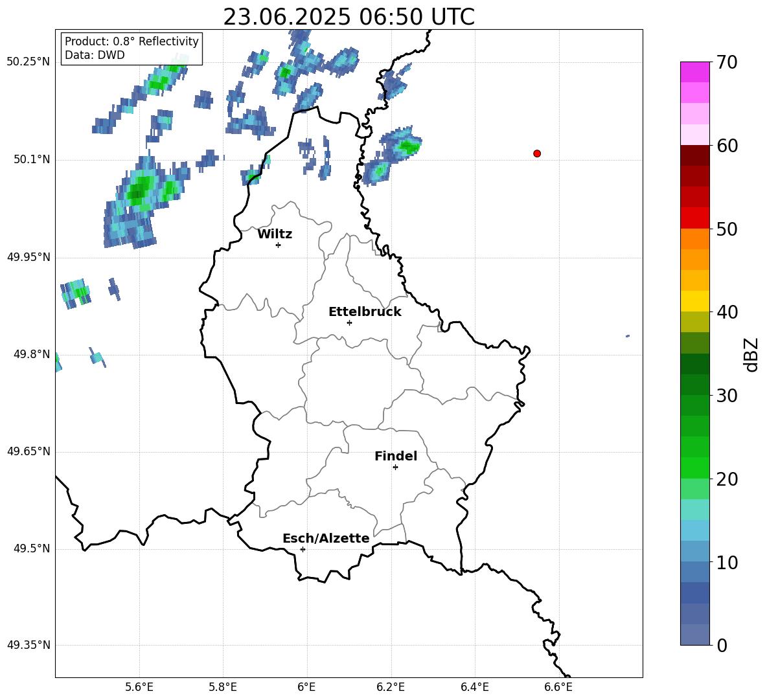Screen dimensions: 767x700
Task: Click the colorbar 40 tick label
Action: (x=727, y=312)
